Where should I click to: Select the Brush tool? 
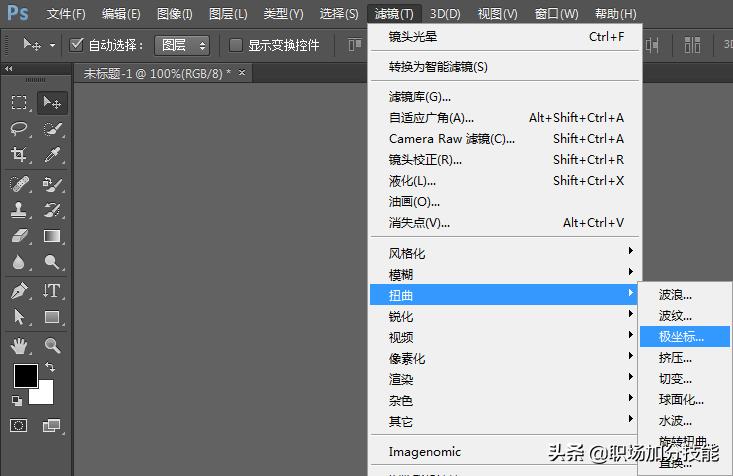point(52,184)
